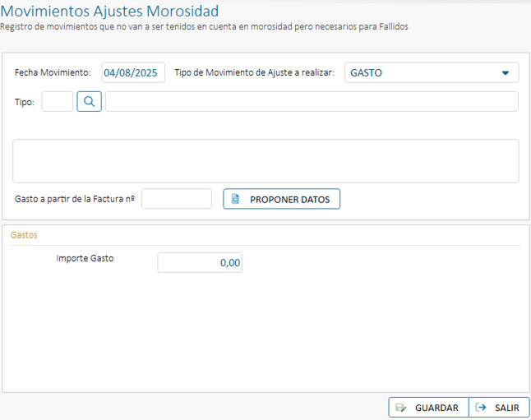Screen dimensions: 531x420
Task: Select the wide Tipo description field
Action: pyautogui.click(x=312, y=101)
